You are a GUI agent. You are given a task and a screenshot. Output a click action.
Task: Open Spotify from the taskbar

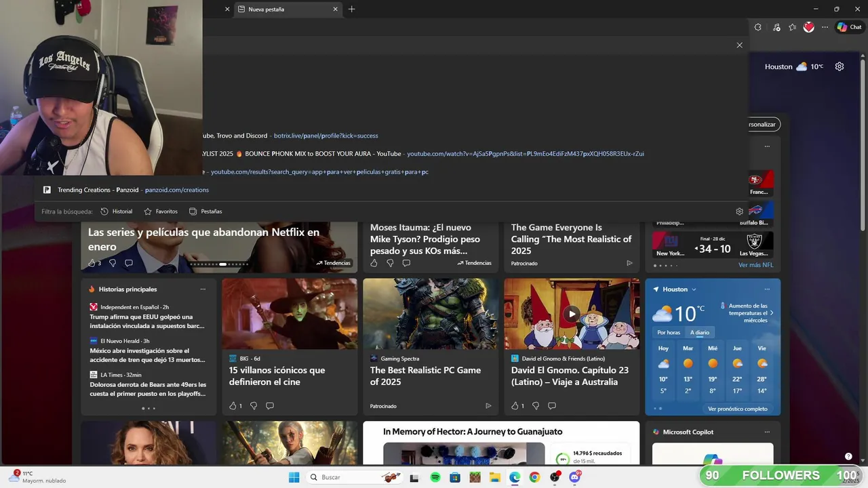coord(435,477)
